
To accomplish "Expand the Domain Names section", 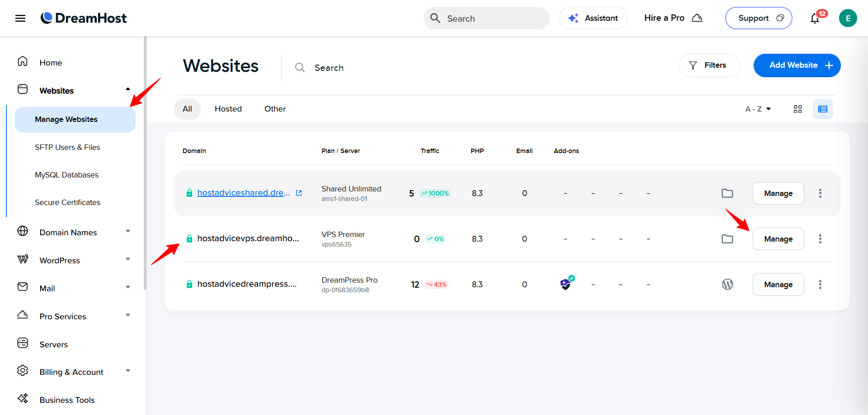I will [x=128, y=231].
